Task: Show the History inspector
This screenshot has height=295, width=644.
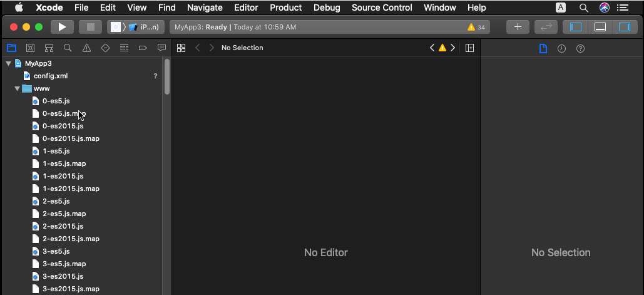Action: [561, 48]
